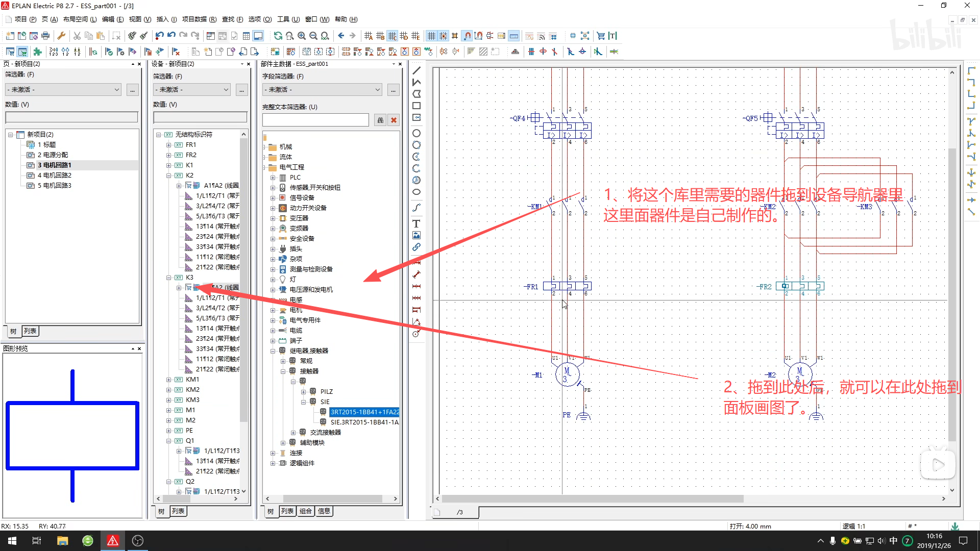980x551 pixels.
Task: Click the print icon in toolbar
Action: tap(45, 36)
